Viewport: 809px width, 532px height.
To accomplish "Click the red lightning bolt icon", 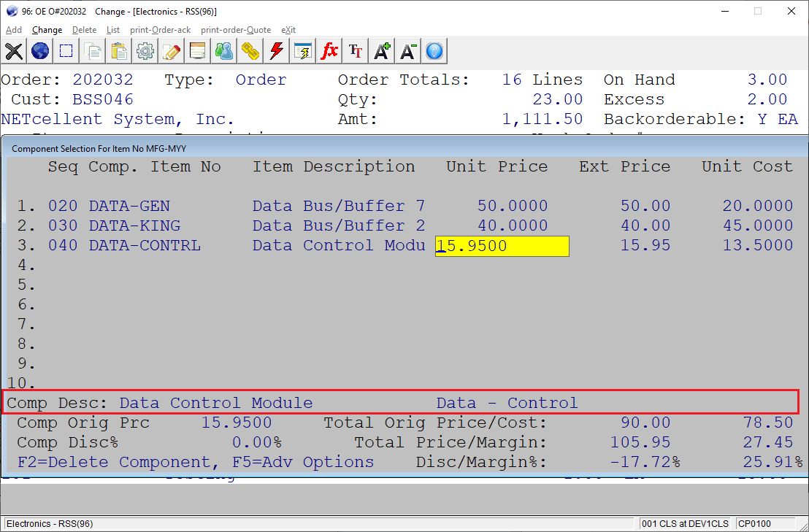I will point(277,51).
